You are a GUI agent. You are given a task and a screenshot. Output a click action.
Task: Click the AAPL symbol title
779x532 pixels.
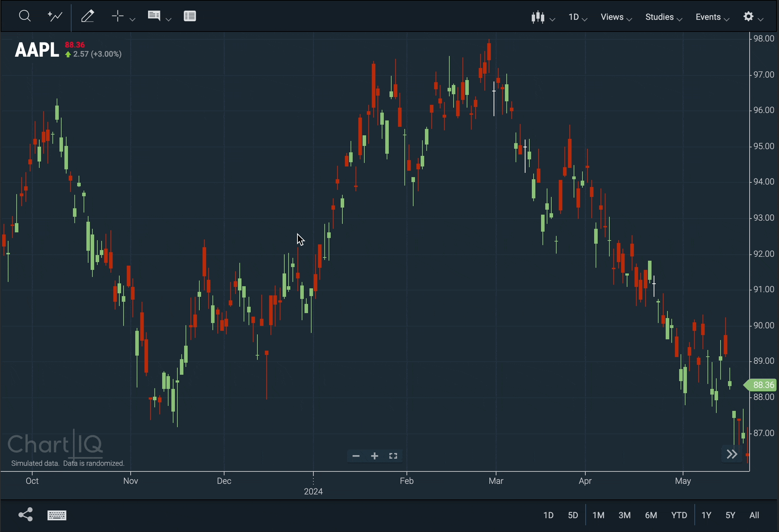click(36, 50)
